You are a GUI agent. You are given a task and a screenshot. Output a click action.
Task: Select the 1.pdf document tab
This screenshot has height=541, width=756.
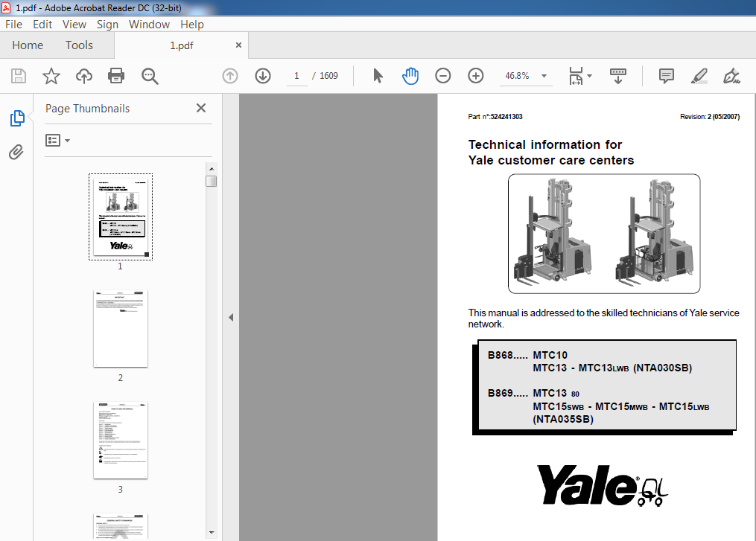[x=181, y=45]
